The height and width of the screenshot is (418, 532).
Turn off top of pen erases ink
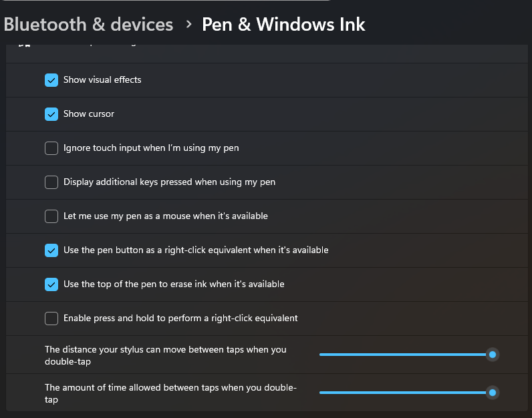pos(51,284)
